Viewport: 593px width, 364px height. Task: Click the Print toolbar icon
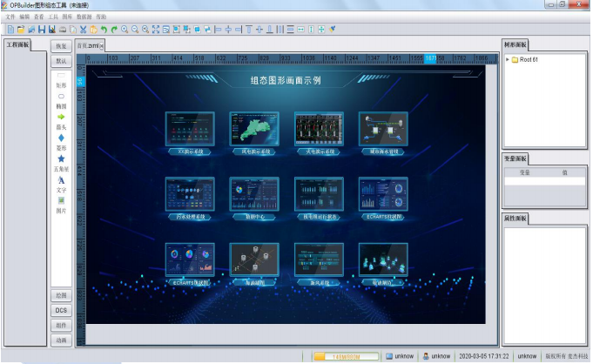point(63,30)
